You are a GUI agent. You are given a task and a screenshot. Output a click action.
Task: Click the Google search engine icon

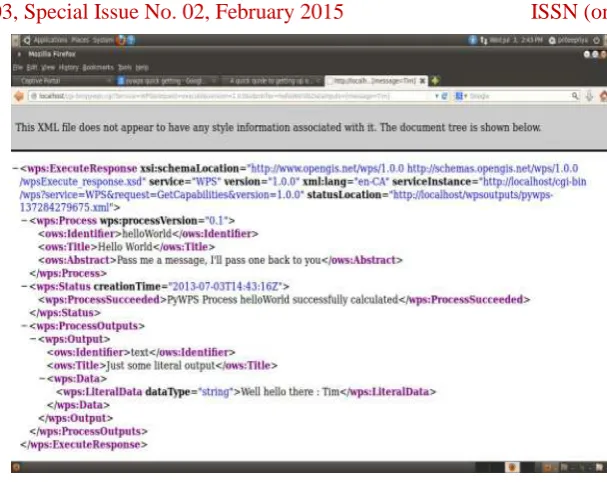(459, 96)
